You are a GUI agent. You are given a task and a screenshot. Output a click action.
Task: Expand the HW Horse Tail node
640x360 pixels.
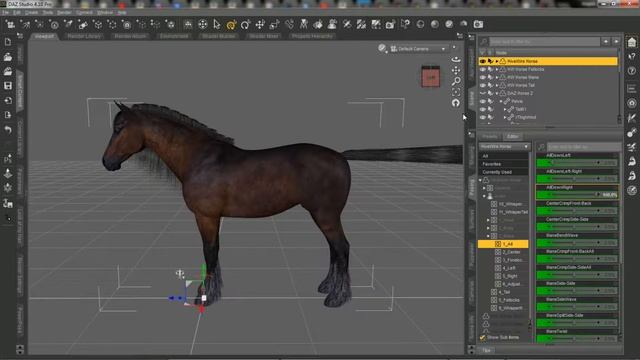coord(497,85)
